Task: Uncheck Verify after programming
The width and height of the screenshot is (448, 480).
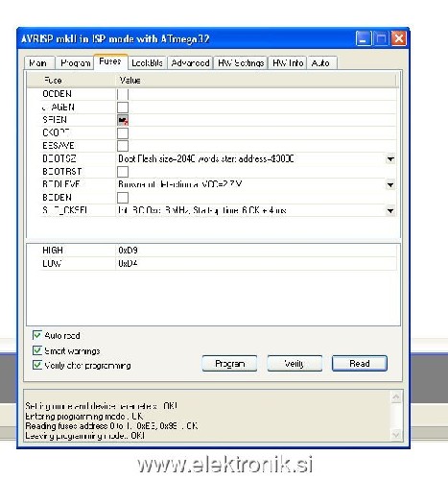Action: tap(37, 365)
